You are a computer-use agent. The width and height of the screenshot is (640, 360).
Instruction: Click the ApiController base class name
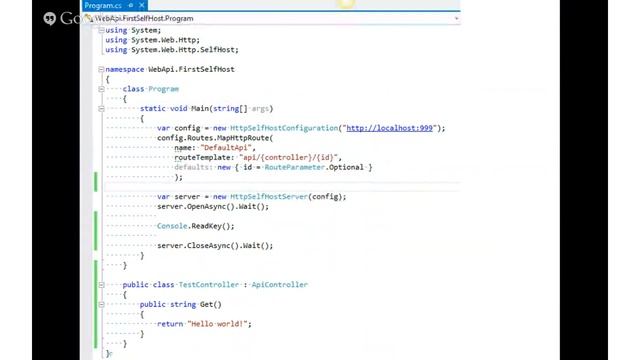pyautogui.click(x=280, y=285)
